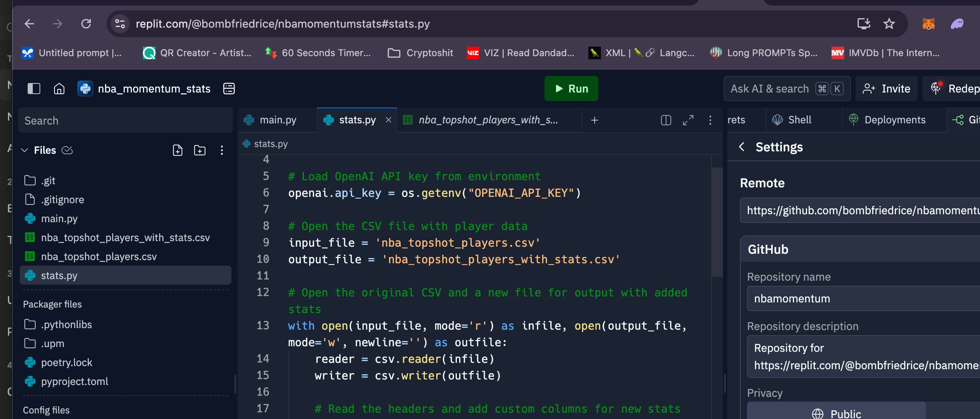Go to Replit home icon
The width and height of the screenshot is (980, 419).
point(59,89)
